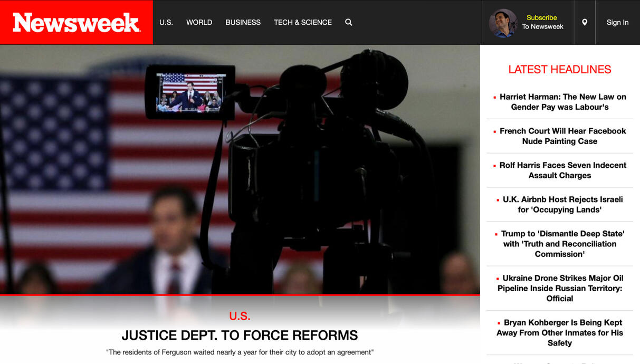Click the Sign In button

[617, 22]
